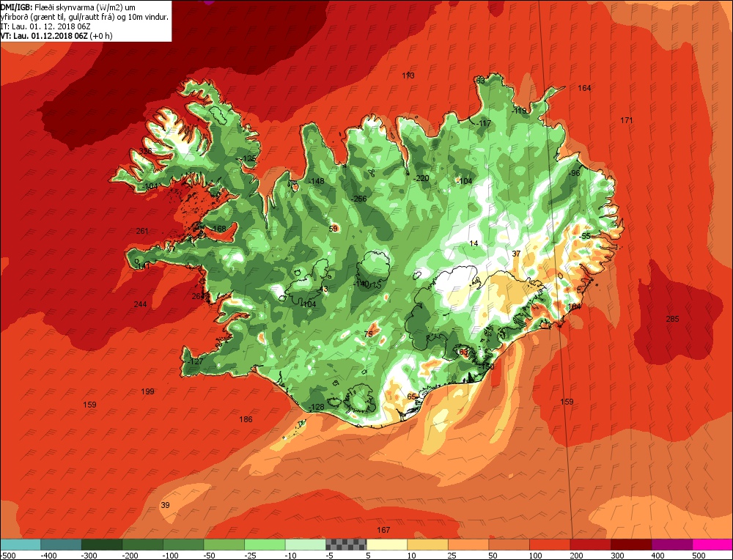Viewport: 733px width, 560px height.
Task: Click the 65 value near the south coast
Action: coord(411,397)
